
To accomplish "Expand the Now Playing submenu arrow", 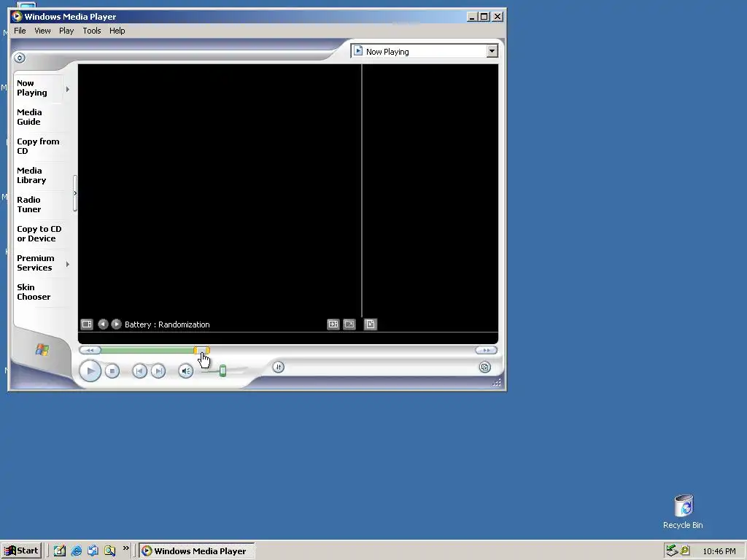I will 68,89.
